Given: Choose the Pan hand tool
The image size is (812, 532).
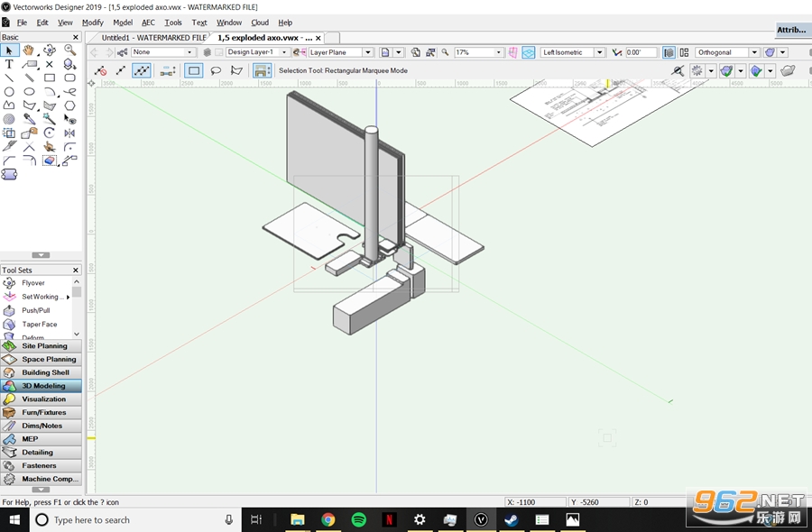Looking at the screenshot, I should click(x=29, y=50).
